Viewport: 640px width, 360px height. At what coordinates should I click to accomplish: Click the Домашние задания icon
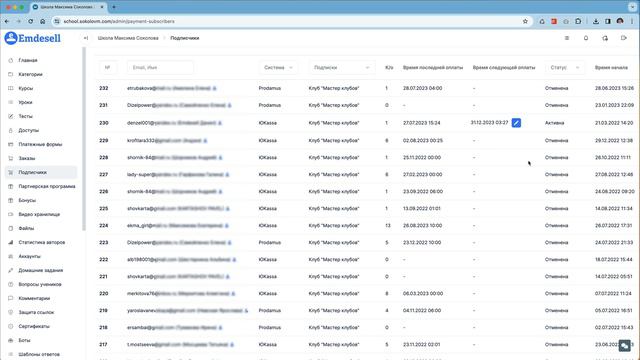click(11, 270)
